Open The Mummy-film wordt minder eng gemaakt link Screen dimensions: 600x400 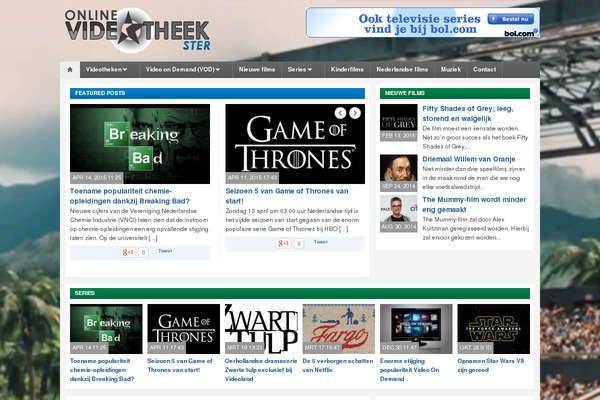click(474, 204)
